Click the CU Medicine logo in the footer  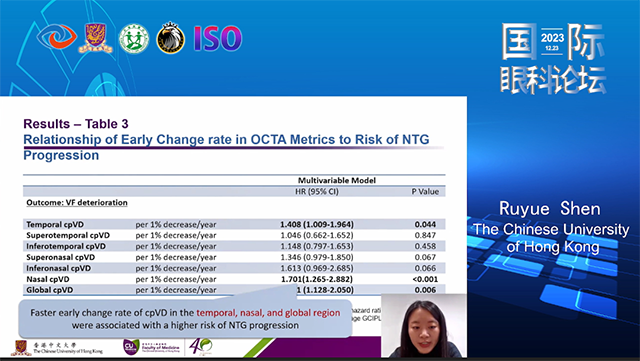pyautogui.click(x=151, y=347)
